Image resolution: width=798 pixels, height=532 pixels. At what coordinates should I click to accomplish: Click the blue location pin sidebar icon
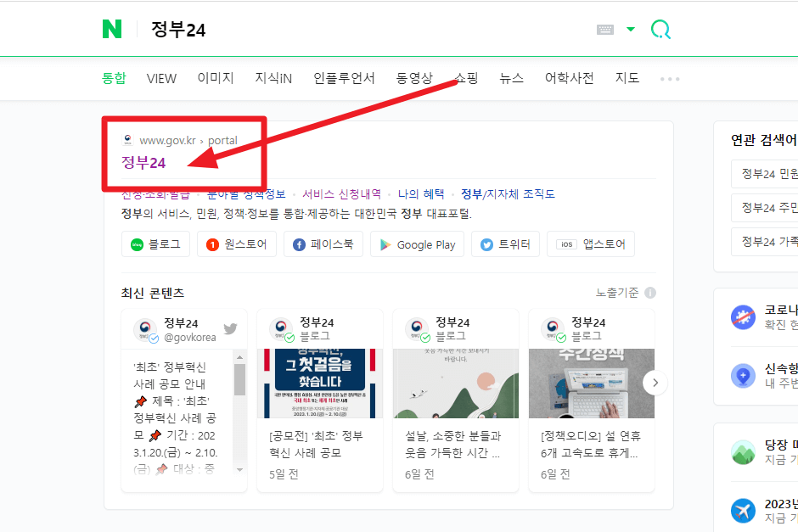(743, 376)
